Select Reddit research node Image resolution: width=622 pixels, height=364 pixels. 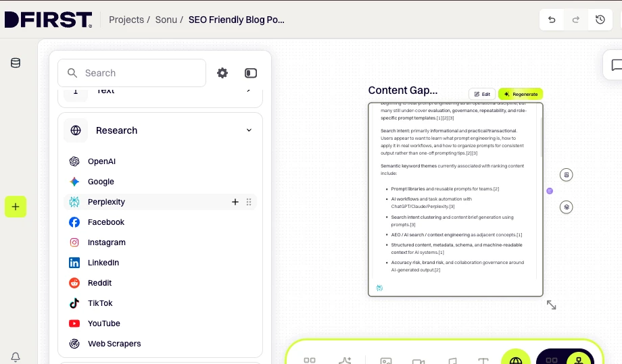(x=160, y=283)
